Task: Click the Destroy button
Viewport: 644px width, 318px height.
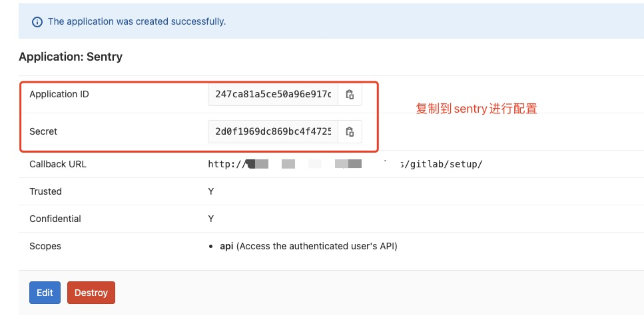Action: (91, 293)
